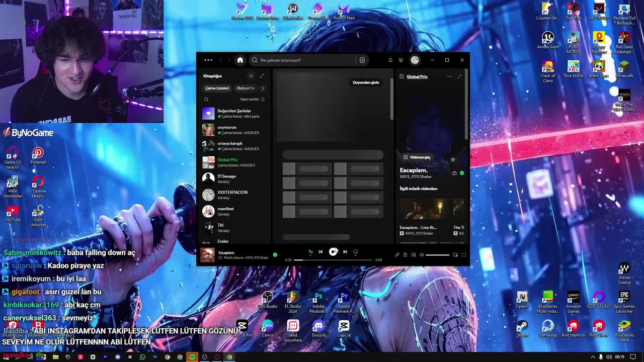
Task: Toggle the saved checkmark in player bar
Action: (x=275, y=255)
